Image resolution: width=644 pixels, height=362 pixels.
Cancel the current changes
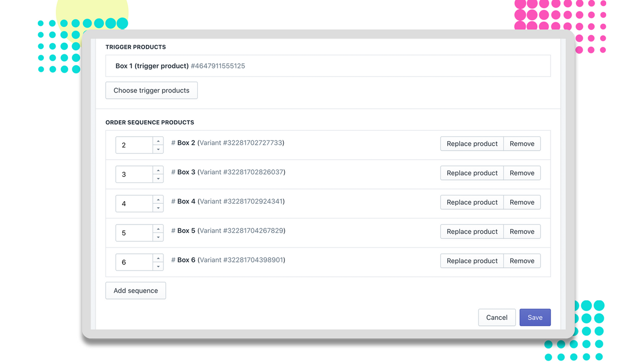[x=497, y=317]
